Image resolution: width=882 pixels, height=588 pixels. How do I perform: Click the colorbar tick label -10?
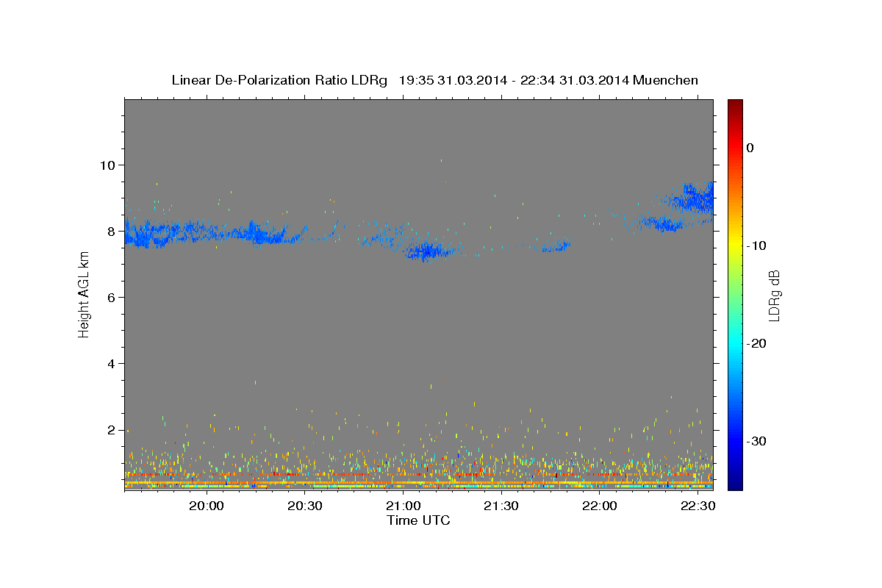click(x=757, y=245)
